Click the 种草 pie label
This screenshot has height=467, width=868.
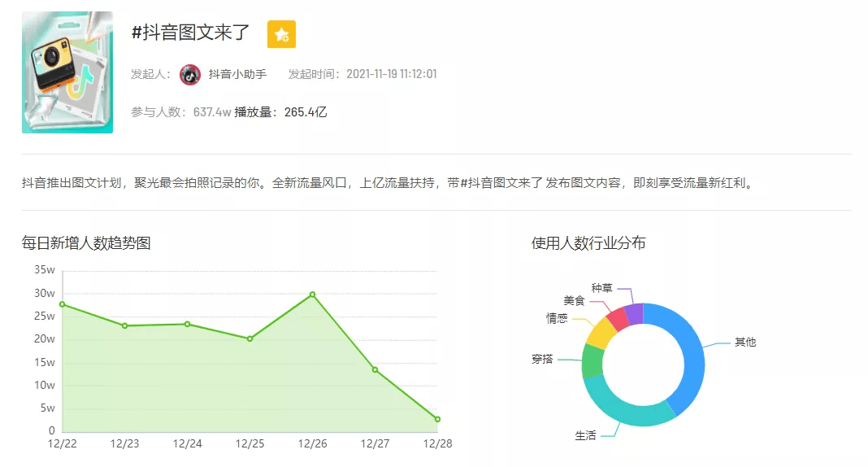601,288
